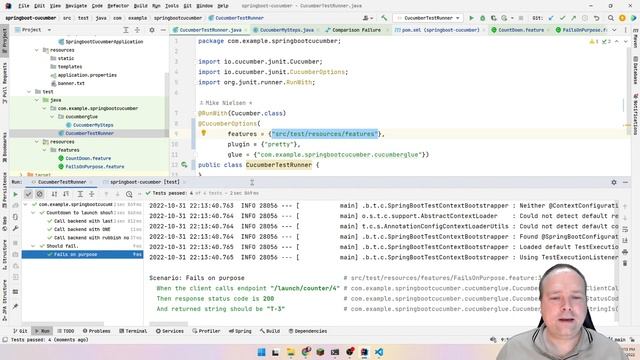Viewport: 640px width, 360px height.
Task: Open Visual Studio Code from taskbar
Action: pos(379,352)
